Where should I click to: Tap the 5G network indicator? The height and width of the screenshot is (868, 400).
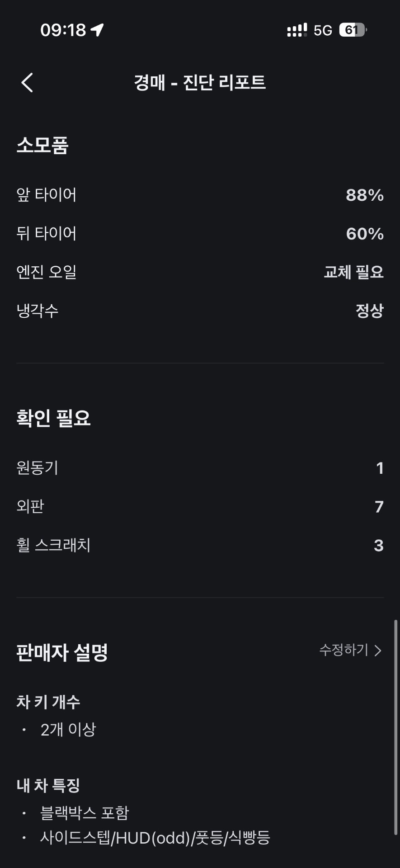point(323,30)
